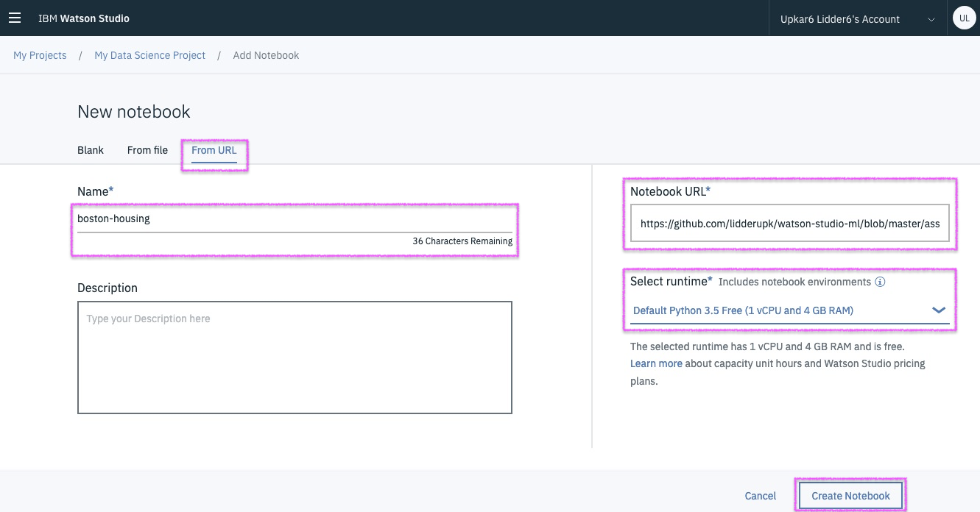Click '36 Characters Remaining' counter text
Image resolution: width=980 pixels, height=512 pixels.
click(x=462, y=241)
